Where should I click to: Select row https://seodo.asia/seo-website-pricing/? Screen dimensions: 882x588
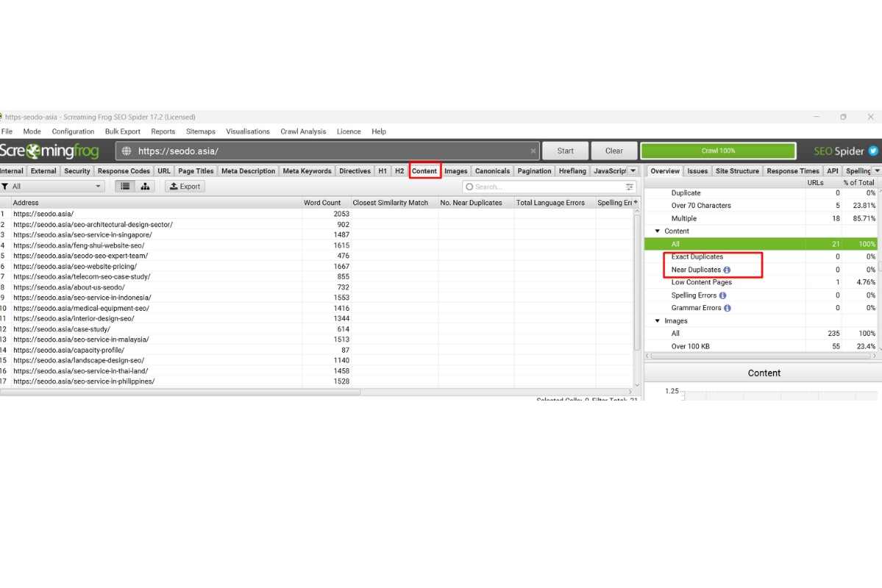point(317,267)
